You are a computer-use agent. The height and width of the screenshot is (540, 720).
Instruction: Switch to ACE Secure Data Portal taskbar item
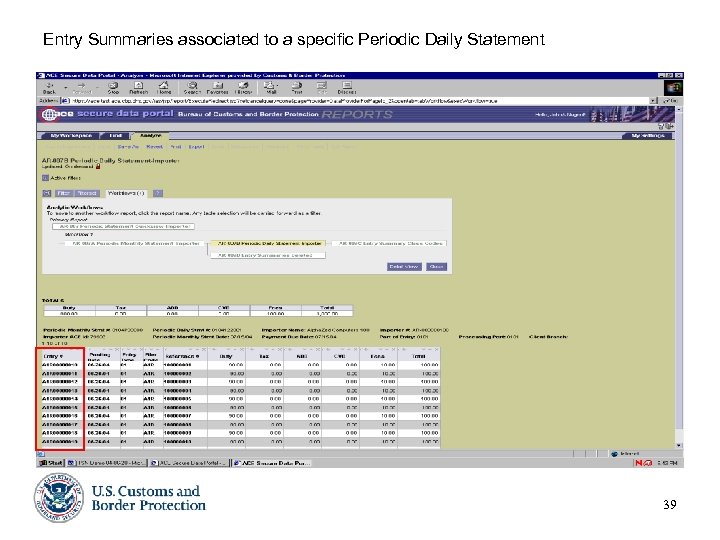(x=272, y=463)
